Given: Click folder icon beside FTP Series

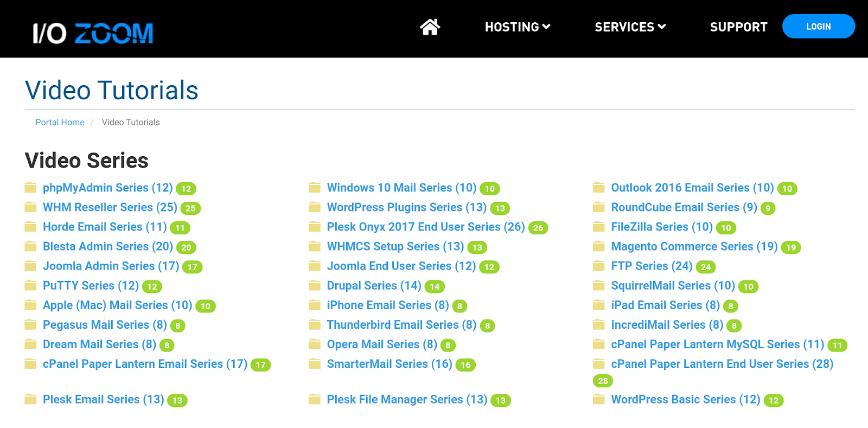Looking at the screenshot, I should (599, 266).
